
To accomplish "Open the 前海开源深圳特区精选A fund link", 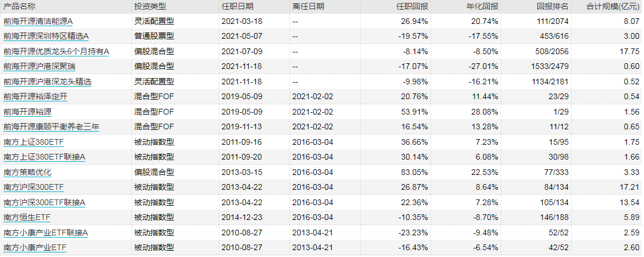I will 46,36.
